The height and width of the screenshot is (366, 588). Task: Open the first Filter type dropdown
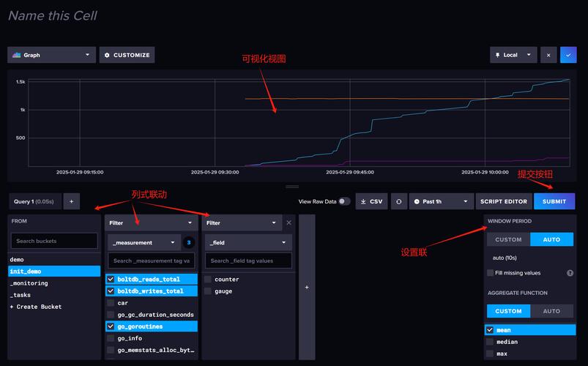click(x=151, y=223)
